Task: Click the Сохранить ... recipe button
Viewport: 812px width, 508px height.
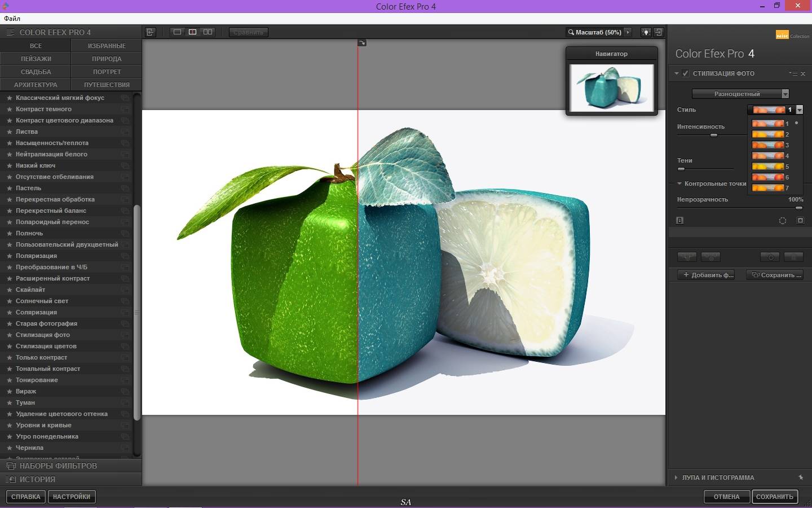Action: click(x=775, y=275)
